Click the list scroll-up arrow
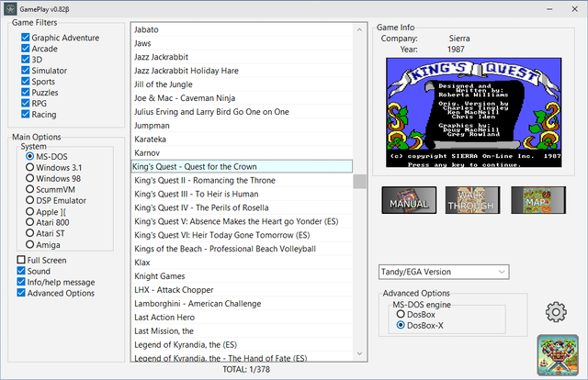 (359, 29)
